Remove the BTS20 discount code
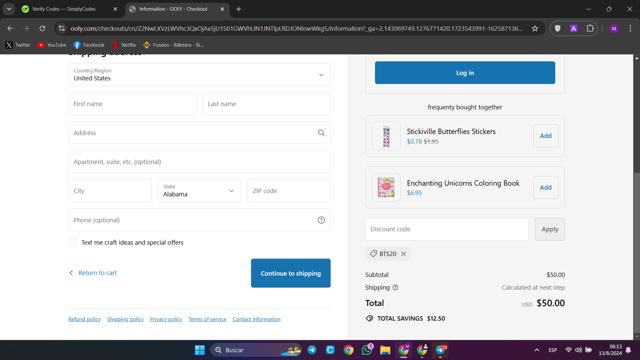The width and height of the screenshot is (640, 360). pos(403,253)
